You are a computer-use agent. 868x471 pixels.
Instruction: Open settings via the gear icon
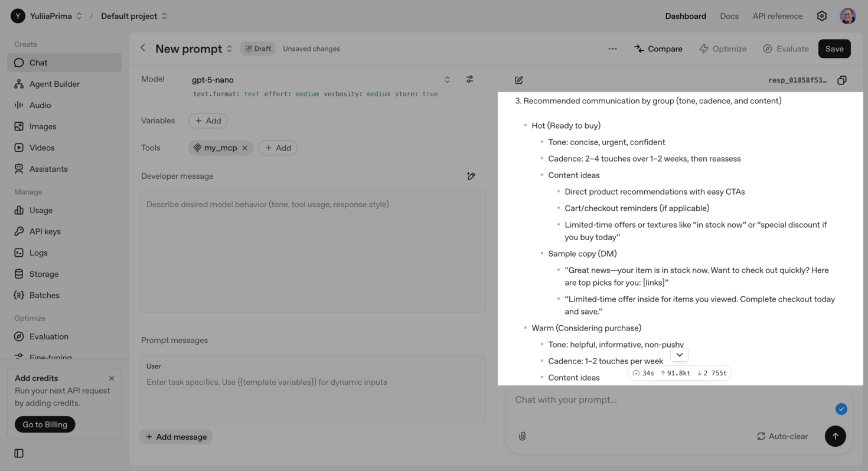[x=821, y=16]
